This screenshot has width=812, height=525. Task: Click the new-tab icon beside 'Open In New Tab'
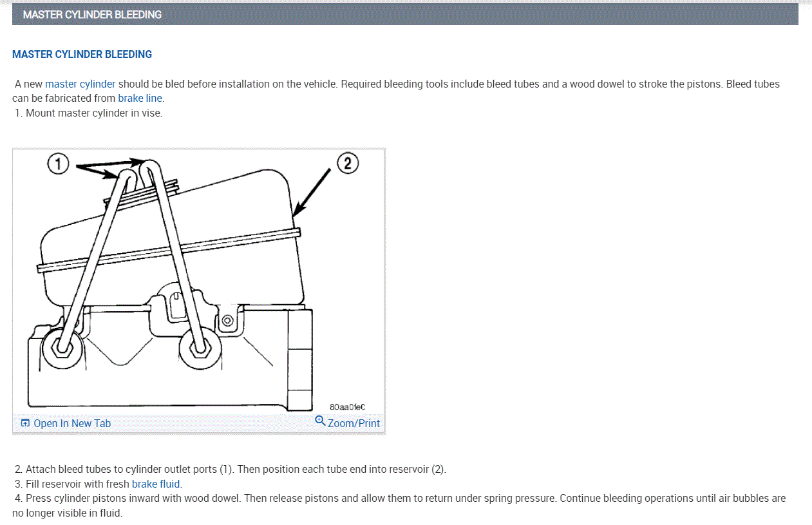point(25,423)
